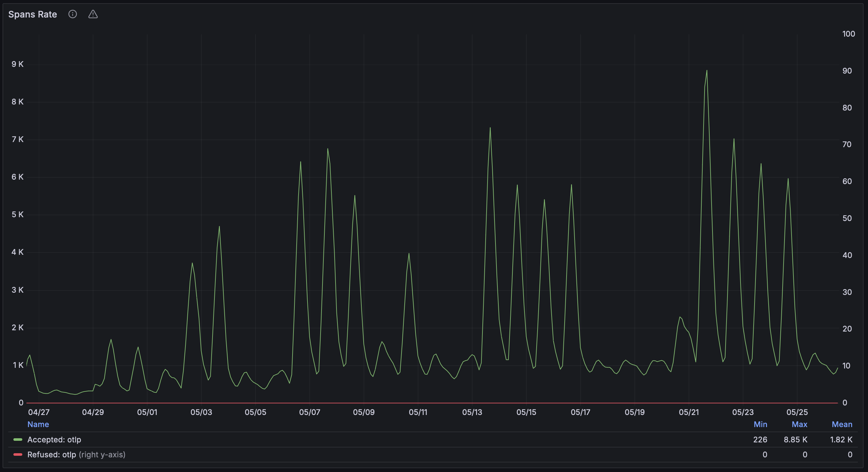The width and height of the screenshot is (868, 472).
Task: Click the 05/01 label on the time axis
Action: pyautogui.click(x=147, y=412)
